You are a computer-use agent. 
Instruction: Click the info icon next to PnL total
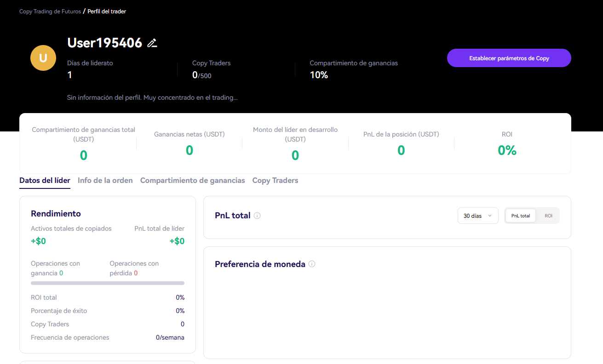[x=257, y=216]
